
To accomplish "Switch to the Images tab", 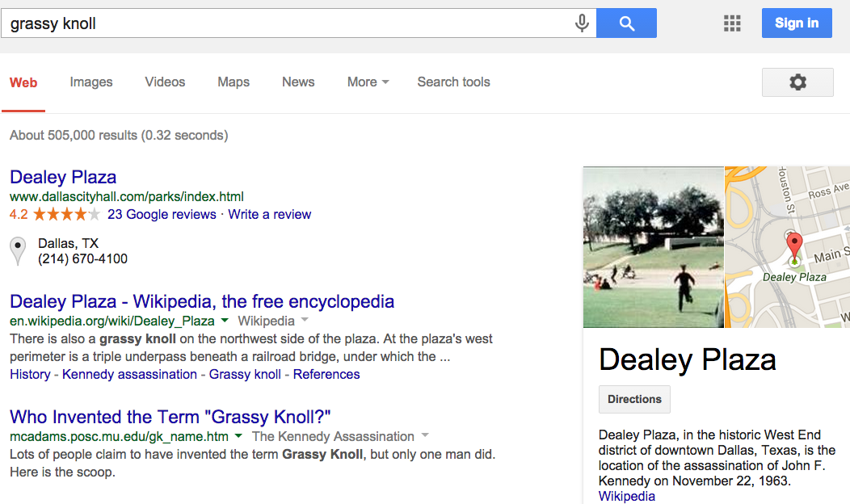I will [91, 82].
